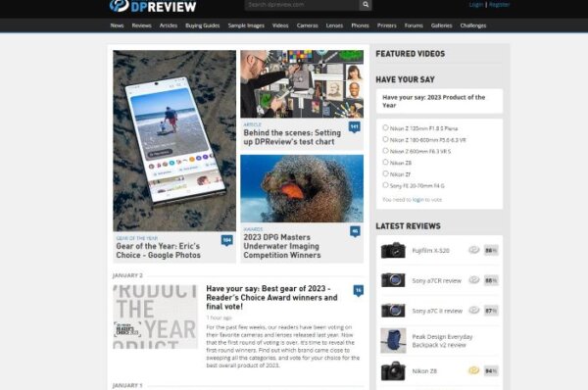588x390 pixels.
Task: Open comment badge on DPG Masters article
Action: tap(355, 231)
